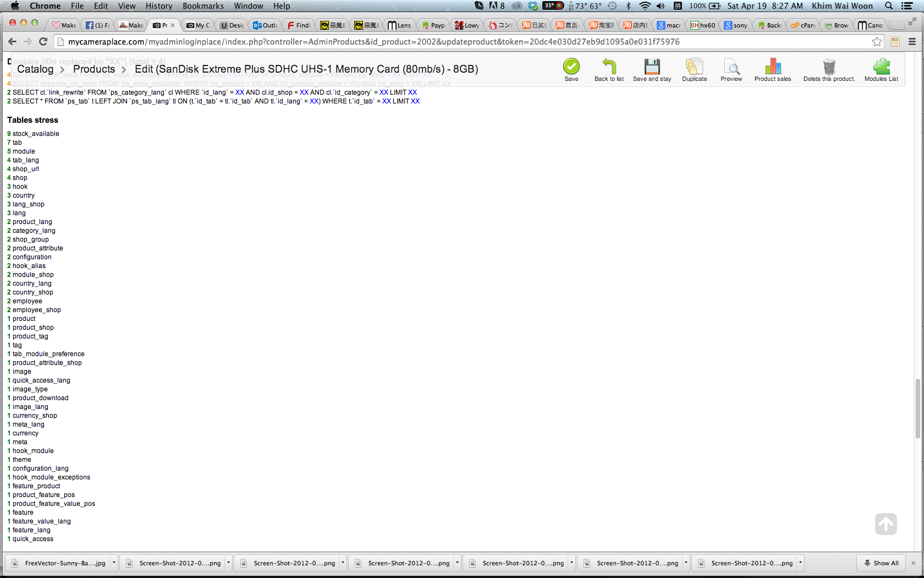
Task: Switch to the Facebook browser tab
Action: tap(98, 25)
